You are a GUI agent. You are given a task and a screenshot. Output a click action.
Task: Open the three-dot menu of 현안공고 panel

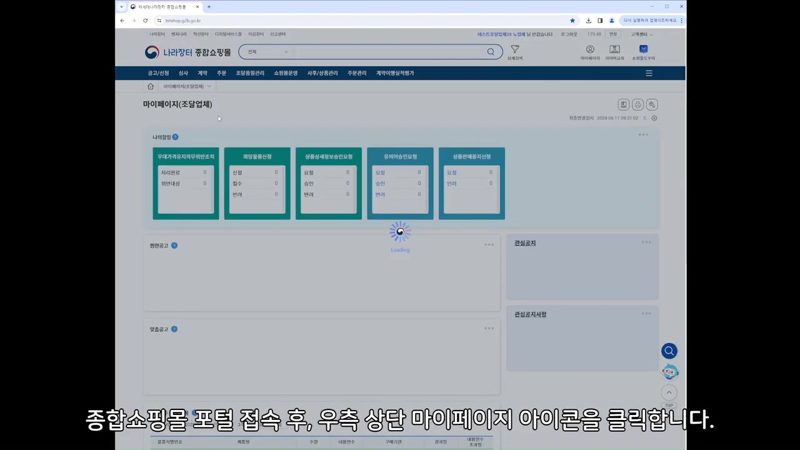(x=489, y=245)
